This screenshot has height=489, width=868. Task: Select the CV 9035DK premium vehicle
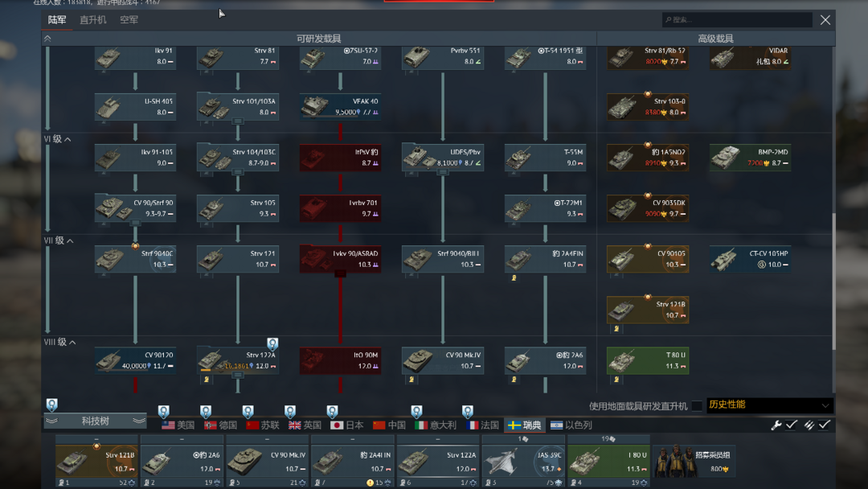tap(648, 209)
